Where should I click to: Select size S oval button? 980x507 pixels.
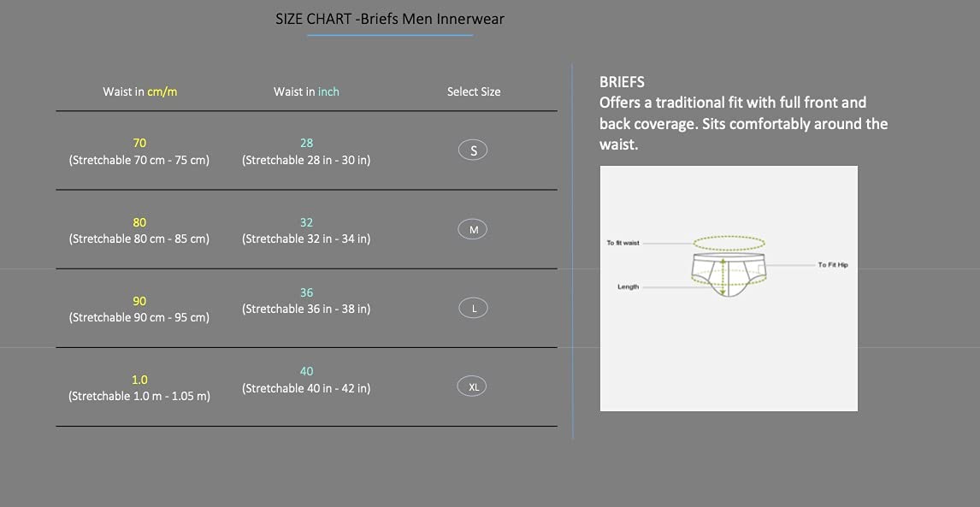click(473, 150)
